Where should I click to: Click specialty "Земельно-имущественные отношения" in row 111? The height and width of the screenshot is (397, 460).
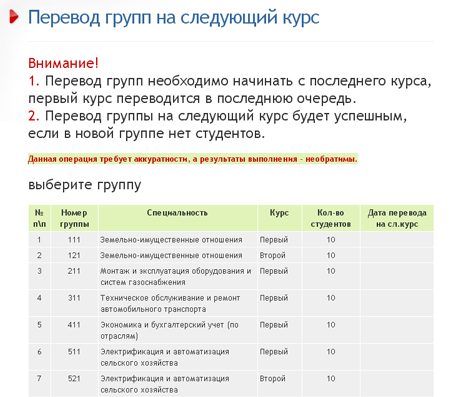(x=171, y=240)
